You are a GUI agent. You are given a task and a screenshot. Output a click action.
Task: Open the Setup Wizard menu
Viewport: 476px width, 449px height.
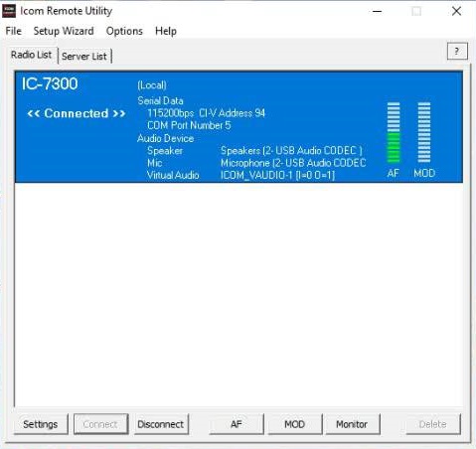(64, 31)
